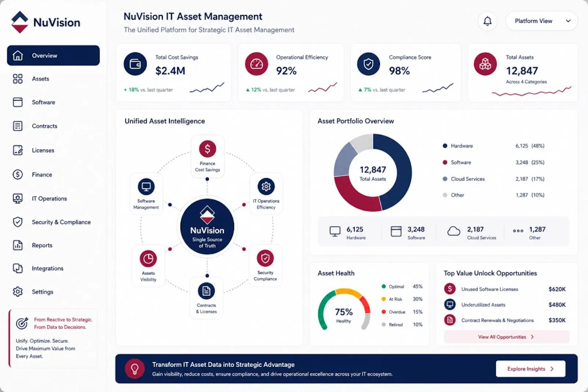588x392 pixels.
Task: Click the lightbulb icon in the banner
Action: tap(135, 368)
